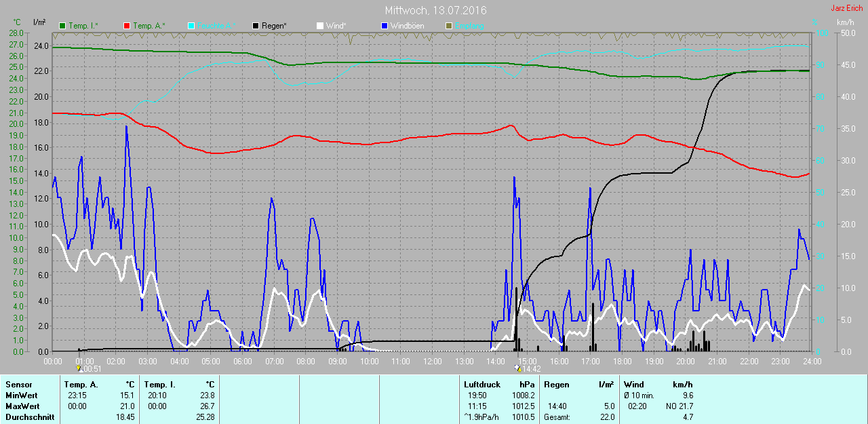868x424 pixels.
Task: Click the chart title Mittwoch, 13.07.2016
Action: pyautogui.click(x=435, y=11)
